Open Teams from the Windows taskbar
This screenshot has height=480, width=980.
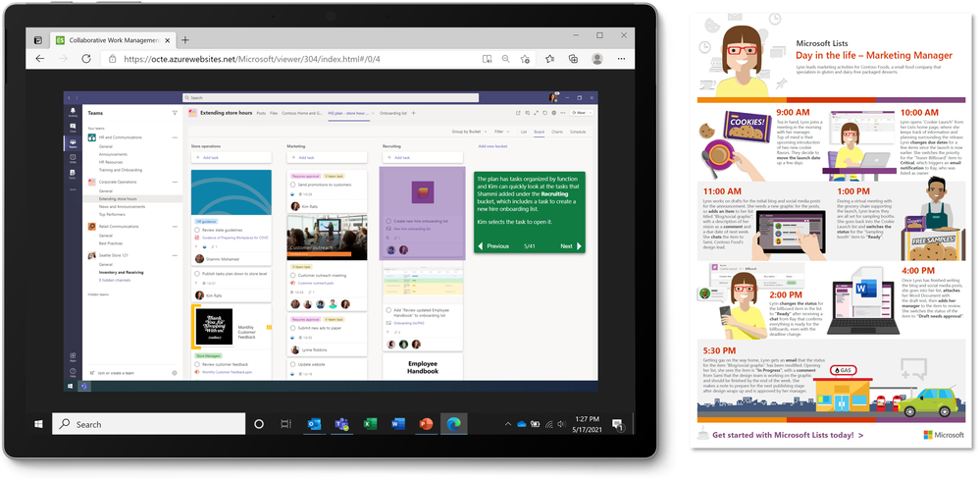[341, 424]
